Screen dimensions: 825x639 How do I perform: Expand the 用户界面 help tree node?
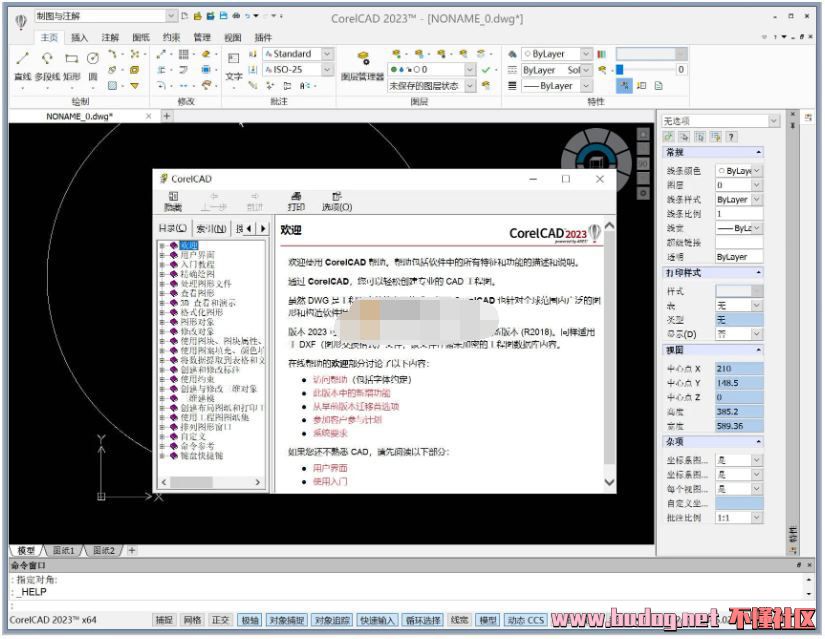tap(162, 255)
